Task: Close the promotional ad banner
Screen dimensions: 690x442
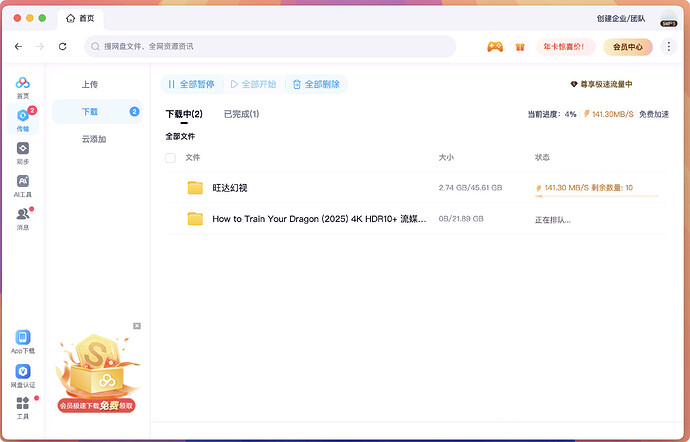Action: tap(137, 326)
